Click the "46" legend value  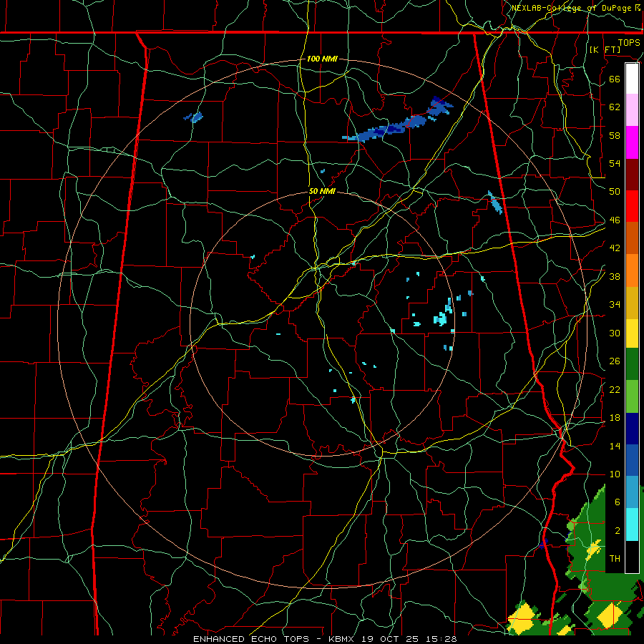(615, 220)
